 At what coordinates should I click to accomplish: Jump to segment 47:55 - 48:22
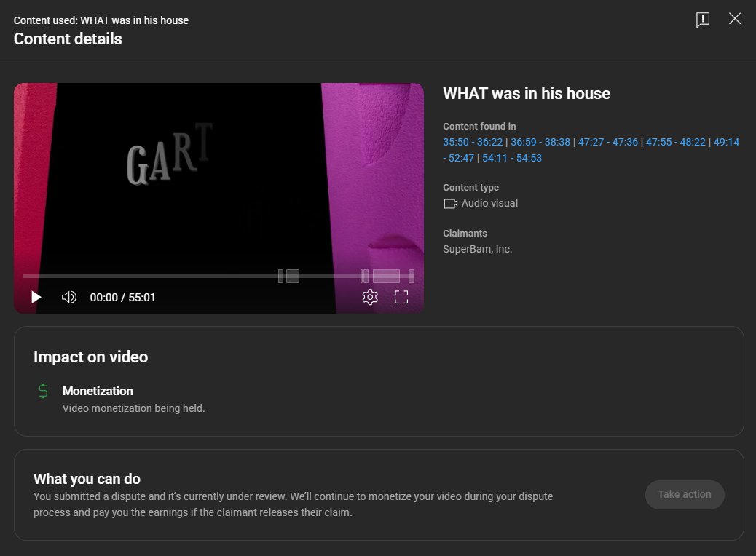[x=675, y=142]
